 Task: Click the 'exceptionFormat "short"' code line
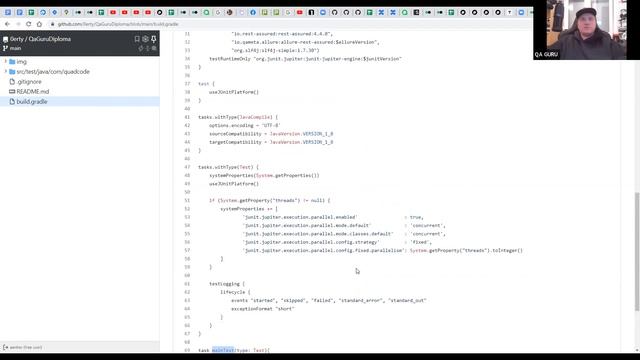click(263, 309)
